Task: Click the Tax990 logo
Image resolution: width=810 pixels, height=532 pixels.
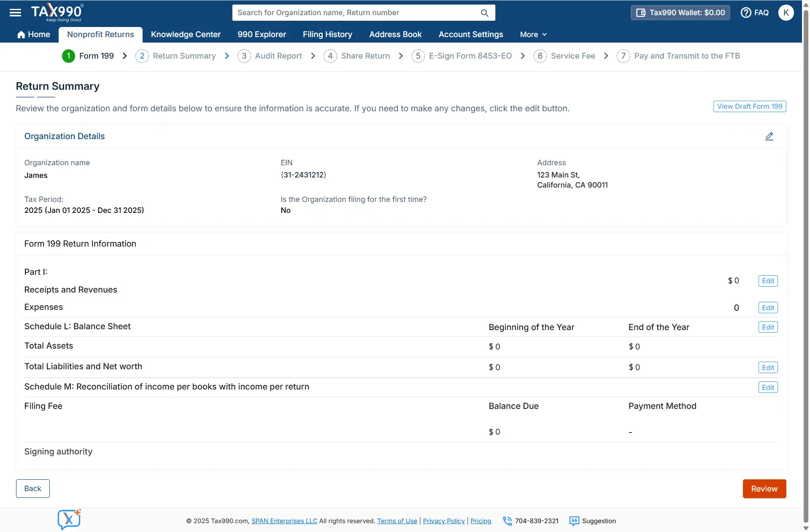Action: pos(57,12)
